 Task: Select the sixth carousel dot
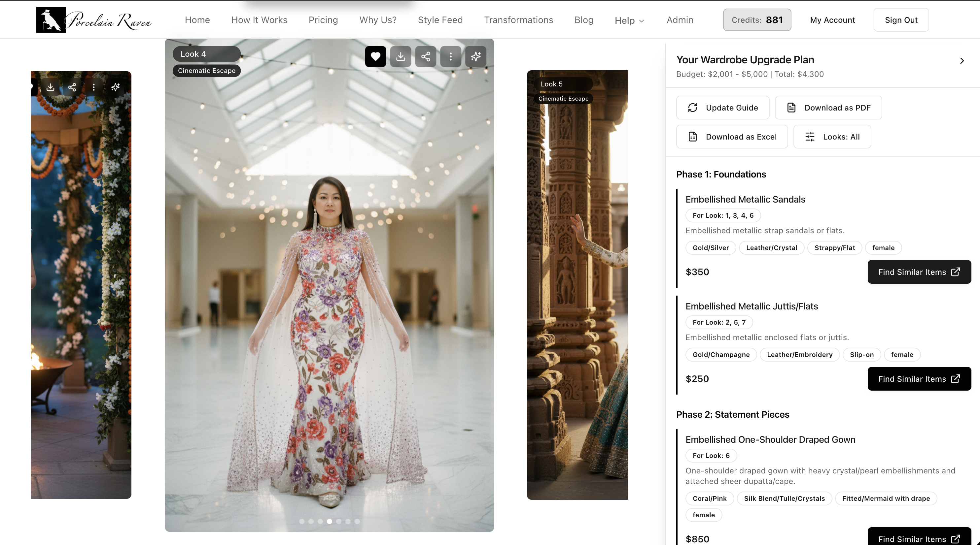pos(348,522)
